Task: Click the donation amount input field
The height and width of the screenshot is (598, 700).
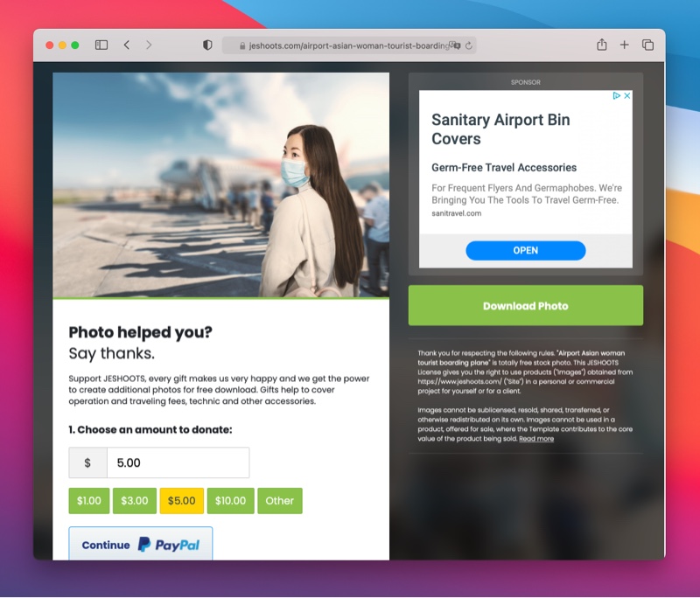Action: click(x=178, y=462)
